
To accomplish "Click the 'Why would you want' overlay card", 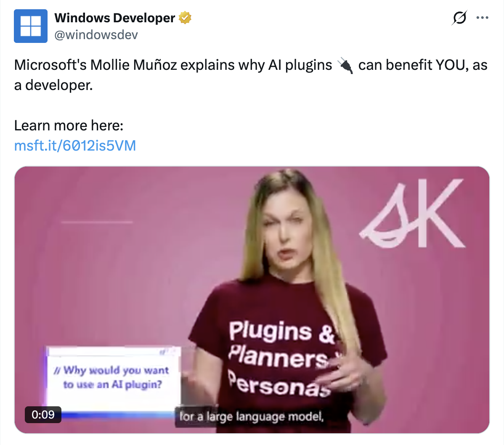I will (x=113, y=378).
